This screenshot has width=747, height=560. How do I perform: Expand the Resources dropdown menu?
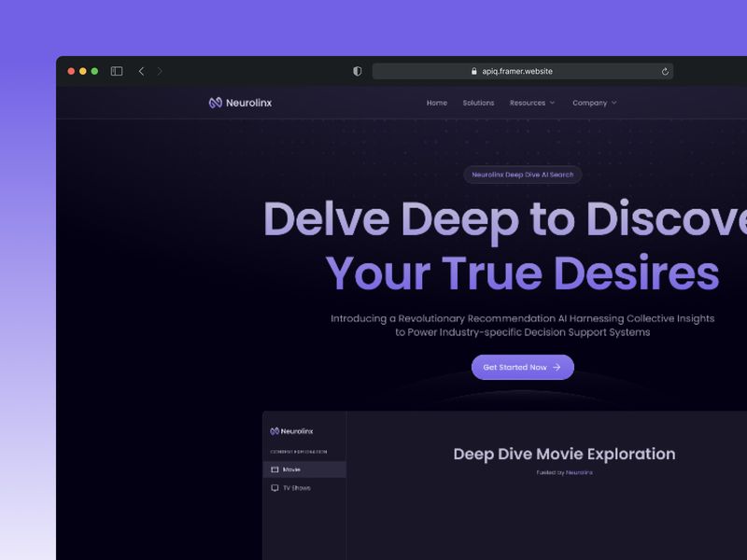pyautogui.click(x=532, y=103)
